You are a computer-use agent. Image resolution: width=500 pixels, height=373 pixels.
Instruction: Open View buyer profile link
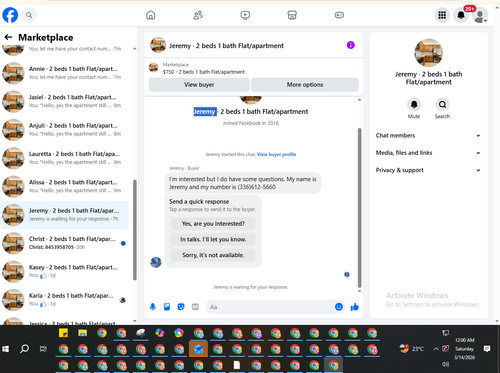coord(276,154)
